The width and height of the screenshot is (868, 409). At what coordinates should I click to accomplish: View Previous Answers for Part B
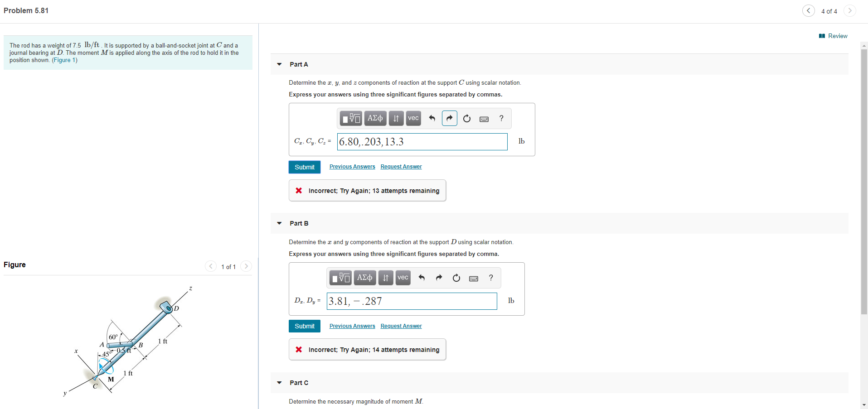click(352, 326)
